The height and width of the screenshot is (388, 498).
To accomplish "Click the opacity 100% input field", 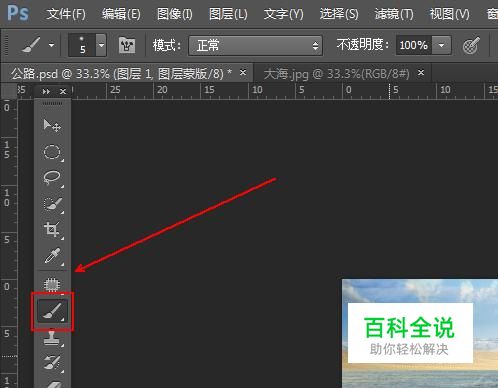I will click(x=414, y=45).
